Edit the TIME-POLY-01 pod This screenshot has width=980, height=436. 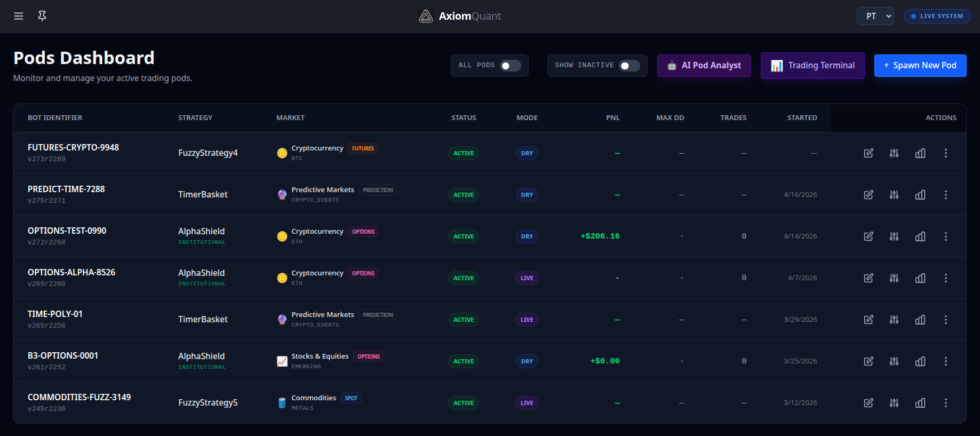pyautogui.click(x=869, y=320)
